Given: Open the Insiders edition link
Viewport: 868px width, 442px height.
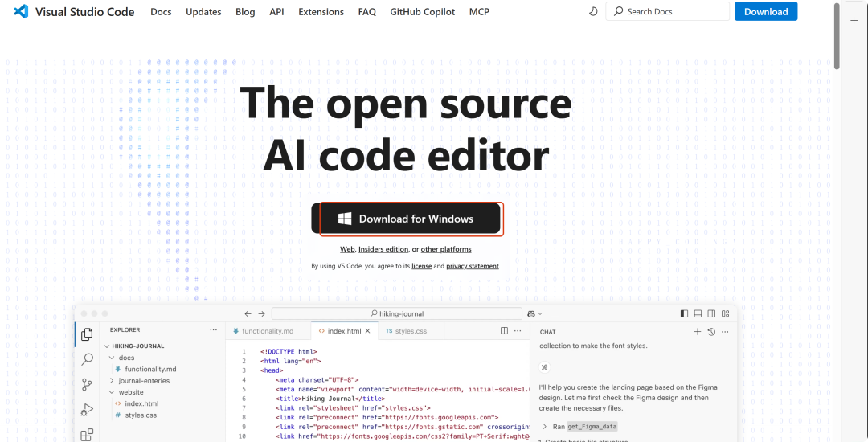Looking at the screenshot, I should point(383,249).
